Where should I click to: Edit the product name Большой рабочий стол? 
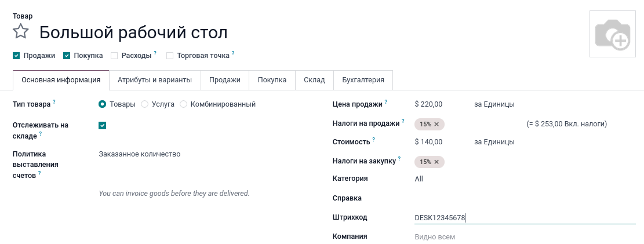[x=133, y=32]
